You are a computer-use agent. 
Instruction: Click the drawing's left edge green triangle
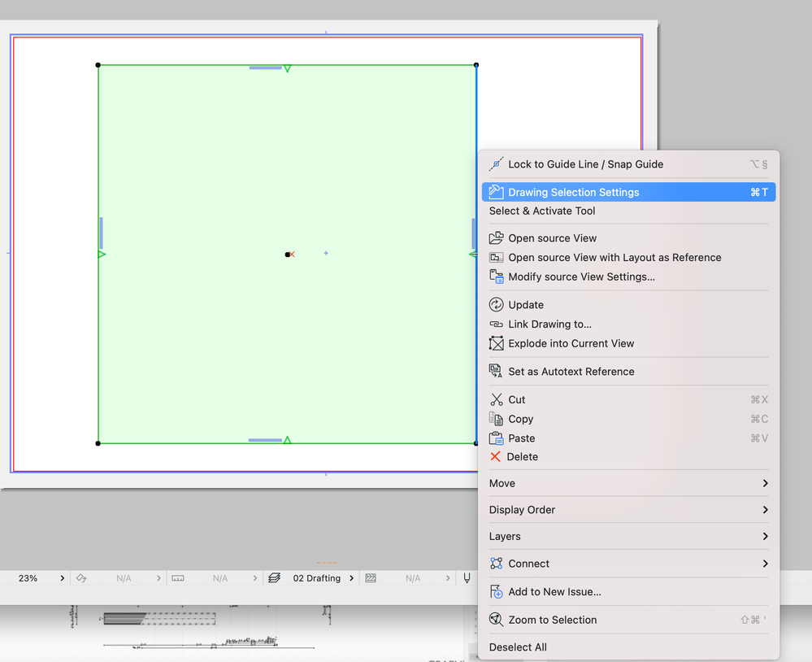click(102, 255)
